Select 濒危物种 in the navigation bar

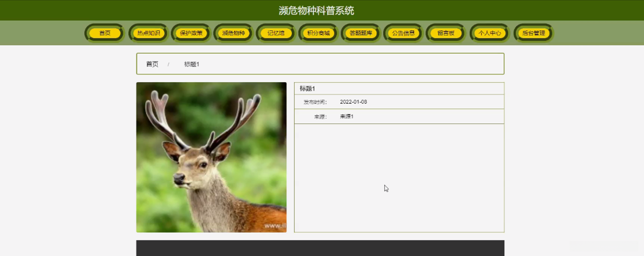coord(234,33)
